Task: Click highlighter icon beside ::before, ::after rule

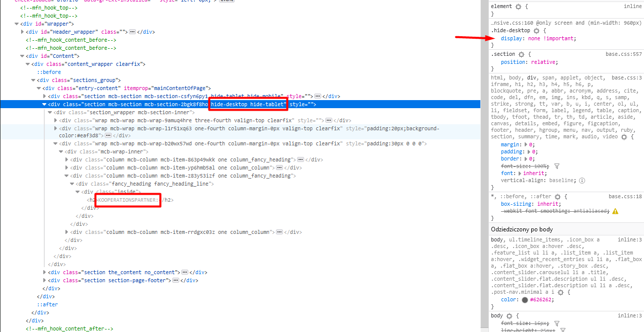Action: 557,197
